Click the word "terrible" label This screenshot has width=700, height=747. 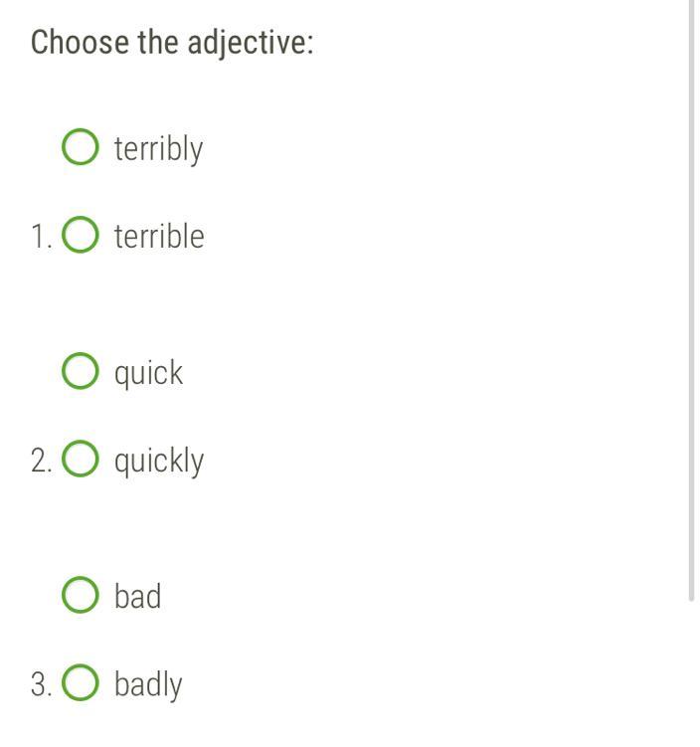159,236
